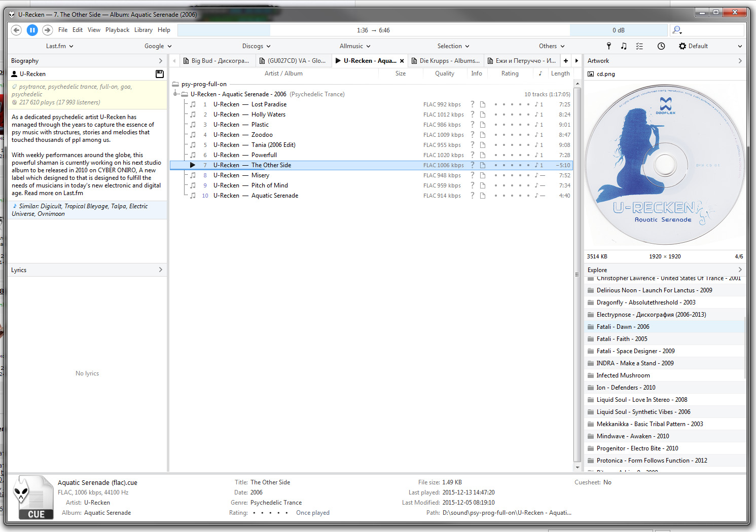Expand the Last.fm dropdown
Viewport: 756px width, 532px height.
coord(60,46)
